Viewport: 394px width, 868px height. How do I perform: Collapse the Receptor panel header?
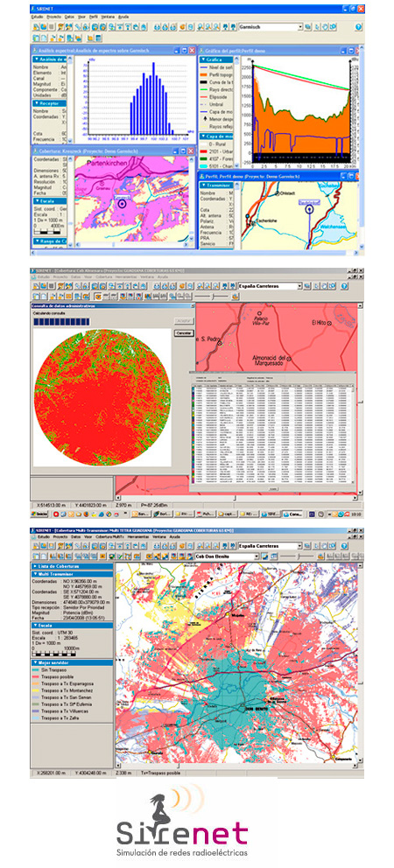point(49,103)
